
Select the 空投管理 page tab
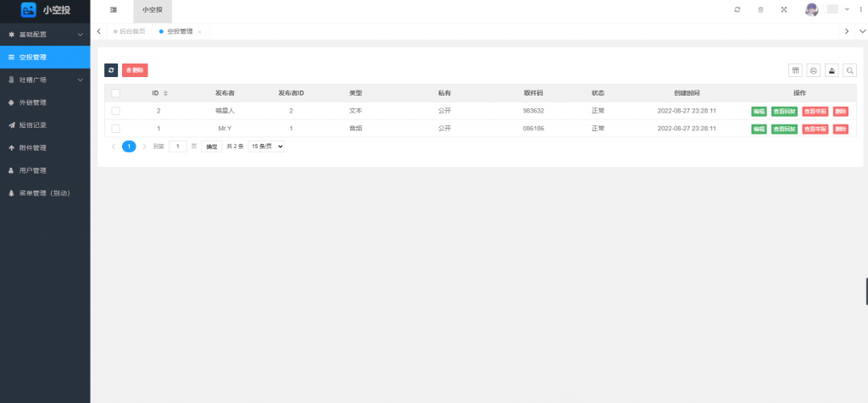click(180, 31)
